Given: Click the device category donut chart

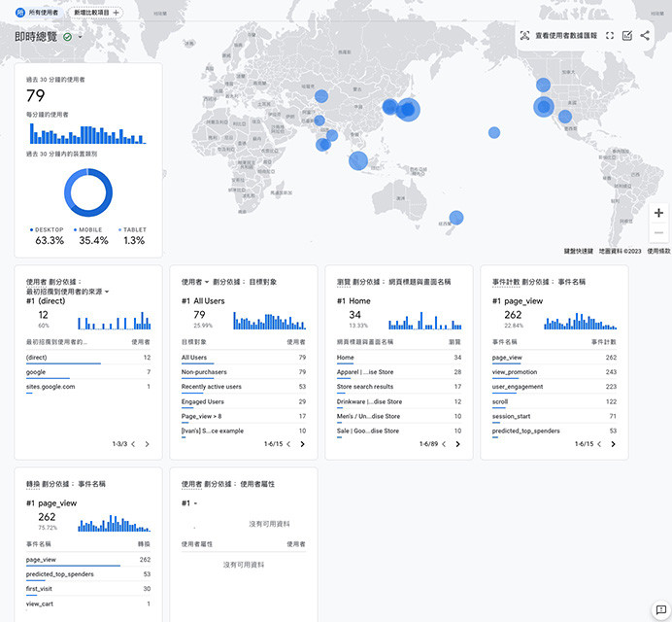Looking at the screenshot, I should point(88,192).
